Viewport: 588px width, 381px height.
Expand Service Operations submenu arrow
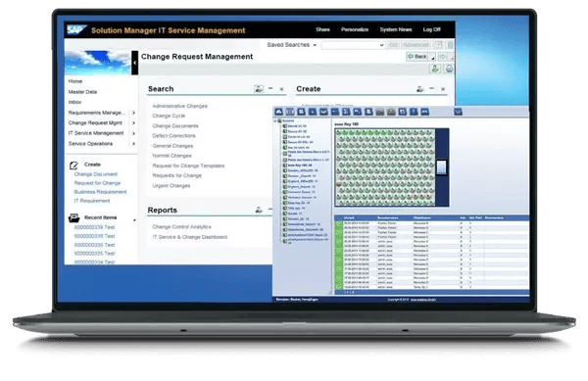pyautogui.click(x=133, y=144)
